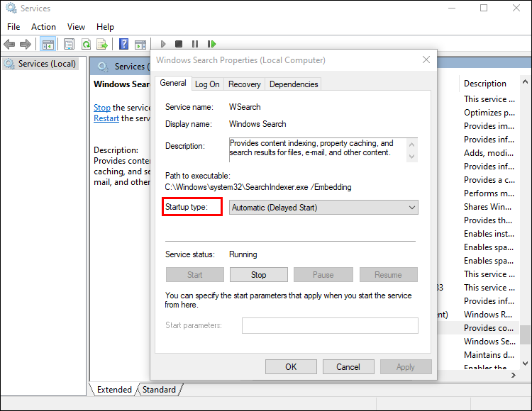Click the Stop button in properties dialog

coord(258,275)
